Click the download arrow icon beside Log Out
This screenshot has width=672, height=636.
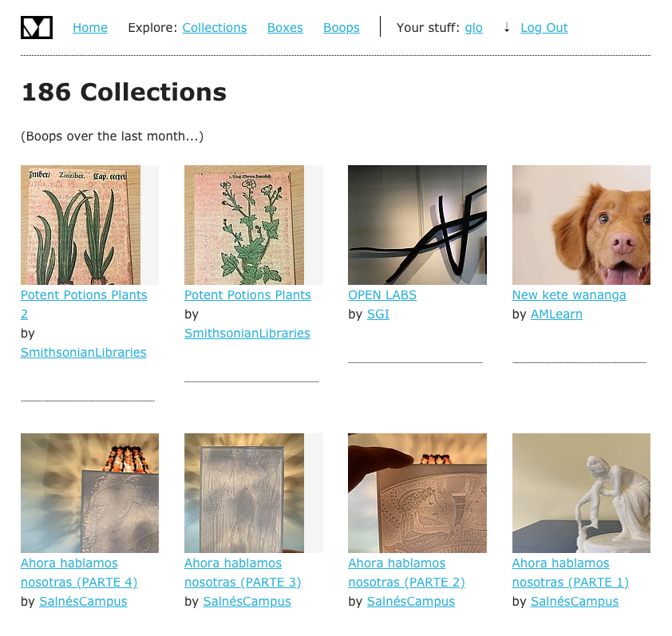click(506, 27)
